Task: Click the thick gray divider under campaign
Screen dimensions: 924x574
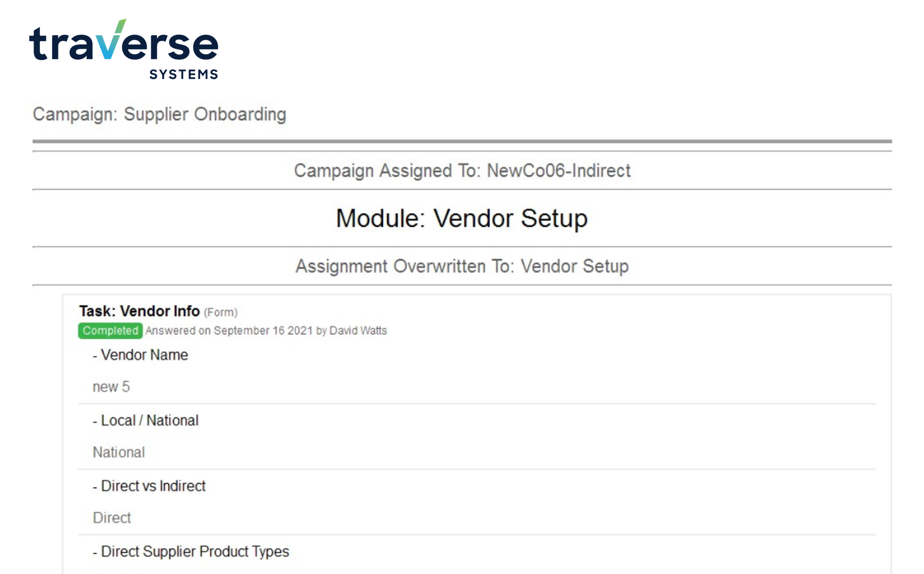Action: point(462,141)
